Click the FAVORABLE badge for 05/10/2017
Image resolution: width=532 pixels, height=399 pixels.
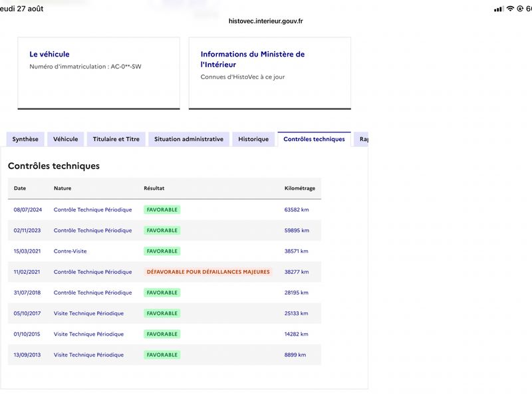(162, 313)
